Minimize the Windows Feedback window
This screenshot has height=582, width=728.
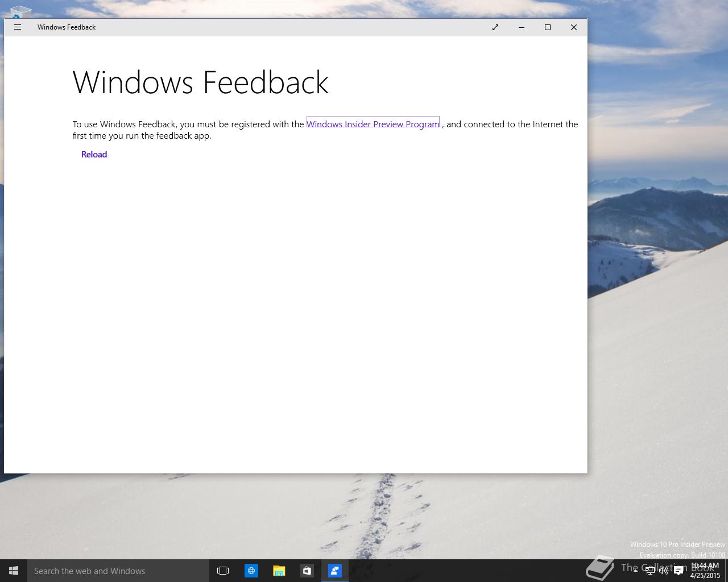point(522,27)
